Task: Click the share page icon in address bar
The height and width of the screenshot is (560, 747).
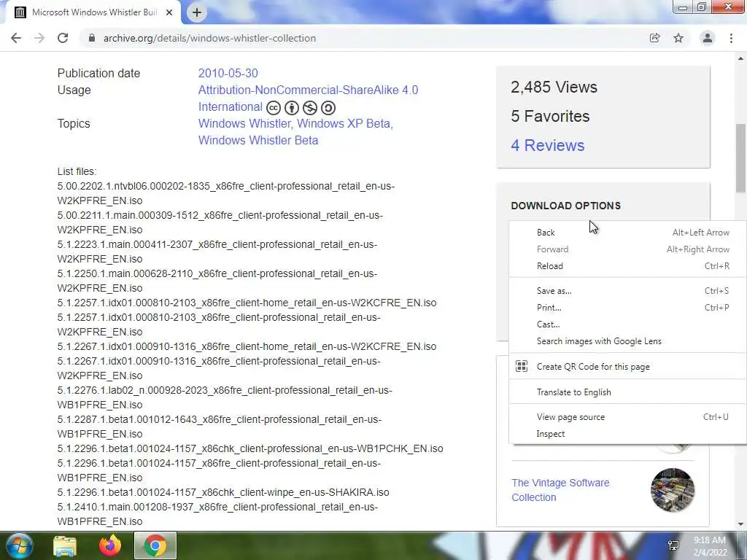Action: [654, 38]
